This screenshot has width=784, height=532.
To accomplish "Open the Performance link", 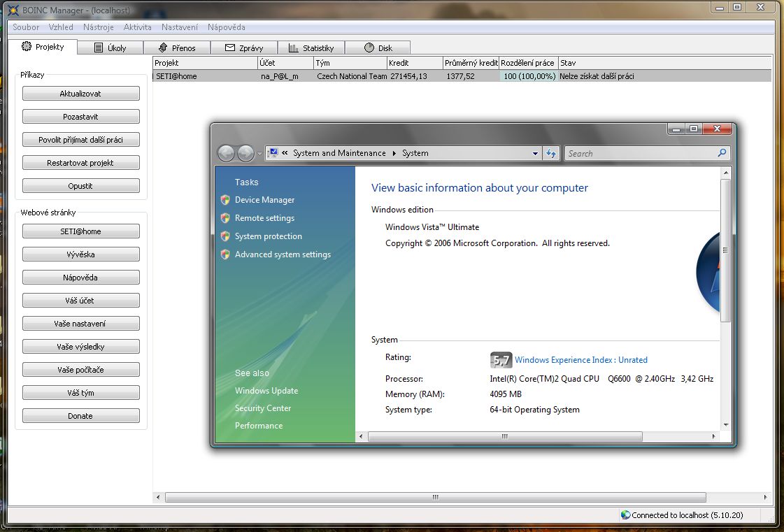I will [x=259, y=426].
